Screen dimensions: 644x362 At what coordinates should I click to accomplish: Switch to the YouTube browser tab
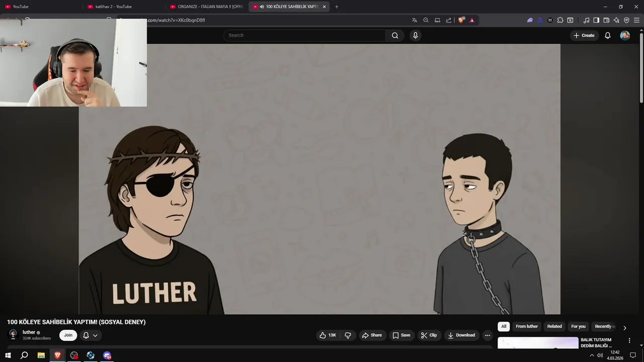pyautogui.click(x=40, y=7)
